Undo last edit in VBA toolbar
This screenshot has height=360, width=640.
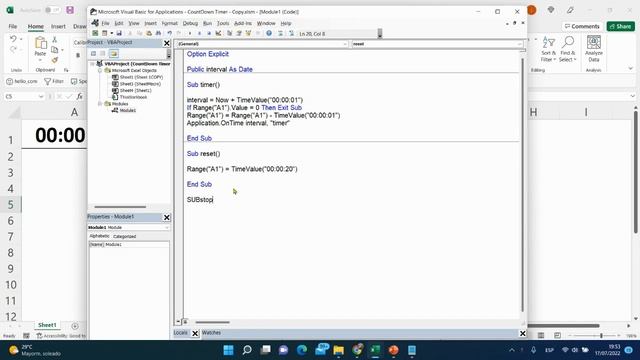click(x=169, y=33)
